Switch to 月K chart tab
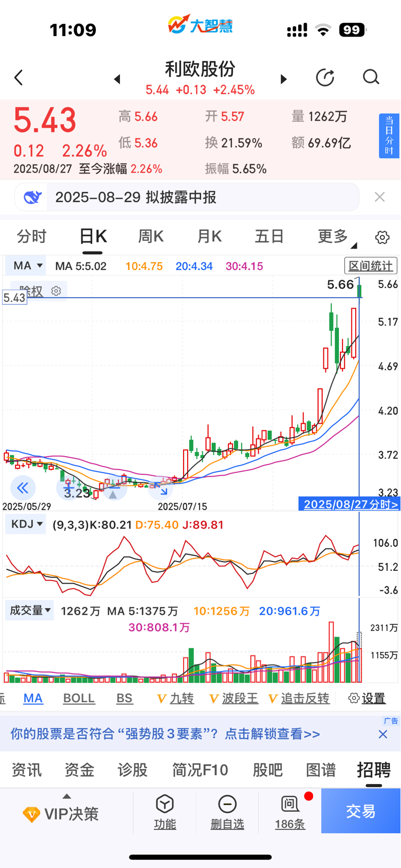401x868 pixels. click(209, 237)
